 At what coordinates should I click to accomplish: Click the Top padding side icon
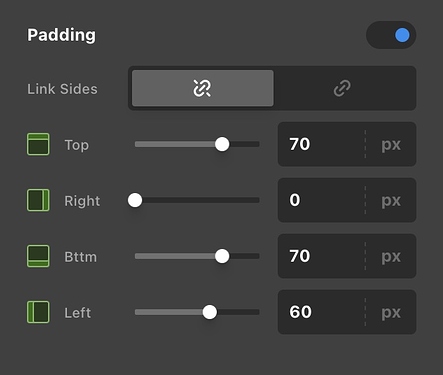[x=38, y=144]
